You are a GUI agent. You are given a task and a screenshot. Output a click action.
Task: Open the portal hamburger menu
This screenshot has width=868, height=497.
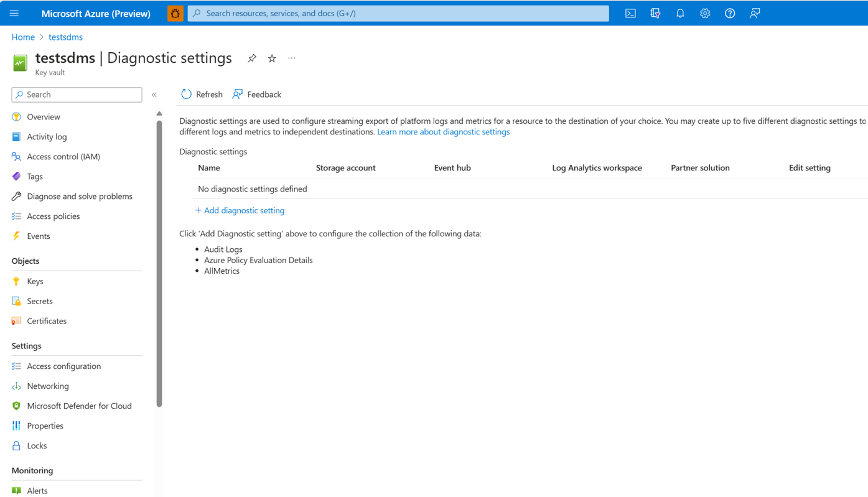[14, 13]
